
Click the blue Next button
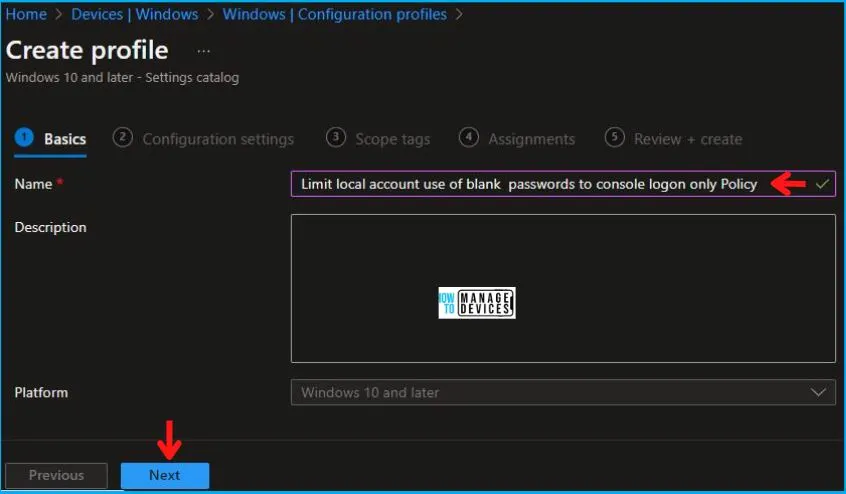click(x=165, y=475)
